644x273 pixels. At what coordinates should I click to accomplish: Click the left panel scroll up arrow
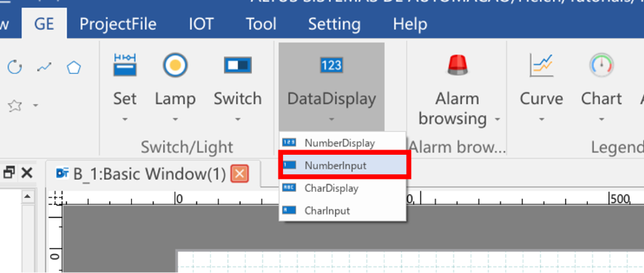[x=28, y=196]
